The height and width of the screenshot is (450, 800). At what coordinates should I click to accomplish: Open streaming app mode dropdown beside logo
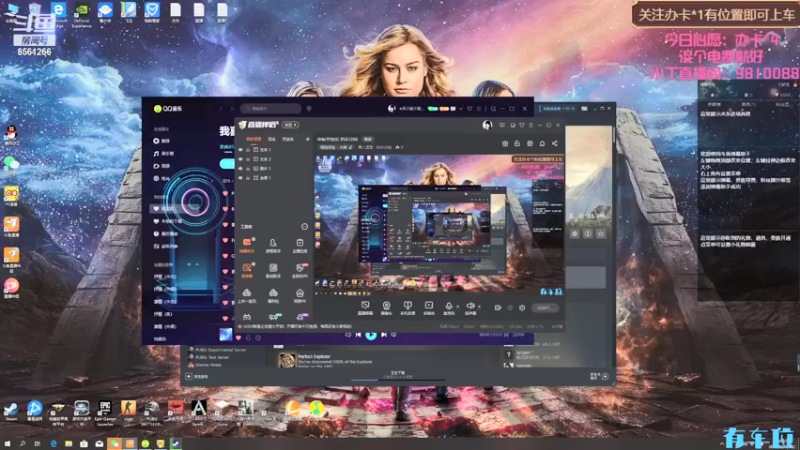pyautogui.click(x=291, y=125)
